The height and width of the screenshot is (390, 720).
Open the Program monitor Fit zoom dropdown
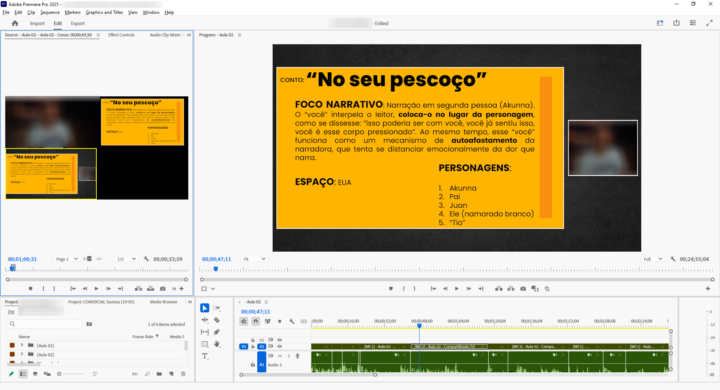pos(254,259)
